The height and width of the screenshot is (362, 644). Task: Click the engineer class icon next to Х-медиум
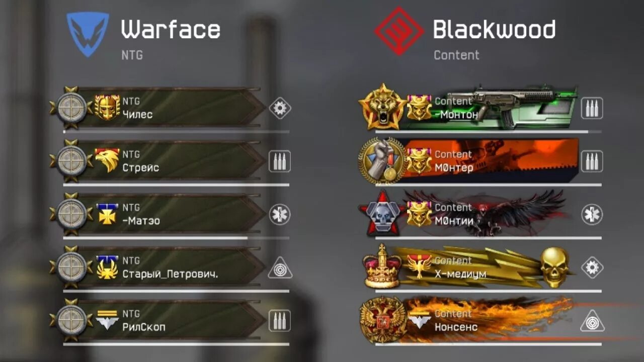(x=592, y=268)
